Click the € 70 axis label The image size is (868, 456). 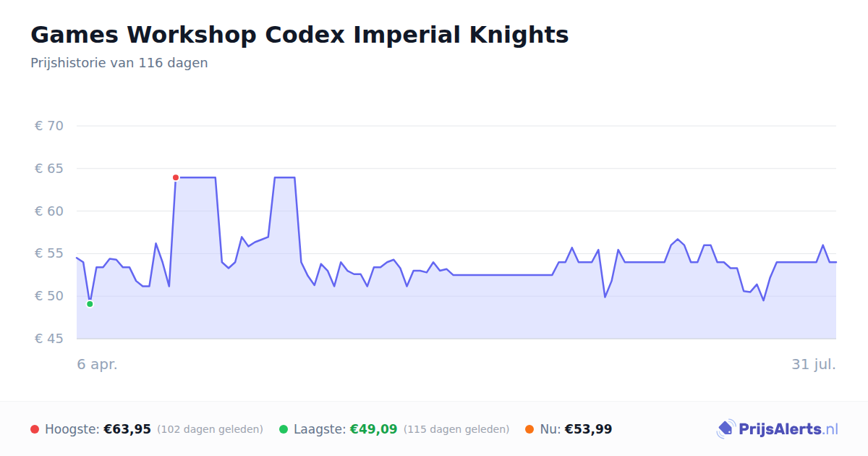pyautogui.click(x=49, y=126)
